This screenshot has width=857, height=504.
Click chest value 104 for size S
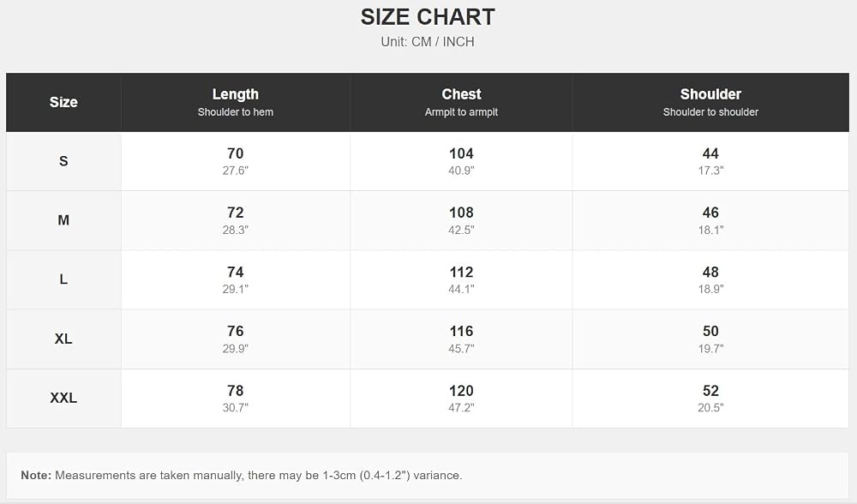coord(461,153)
